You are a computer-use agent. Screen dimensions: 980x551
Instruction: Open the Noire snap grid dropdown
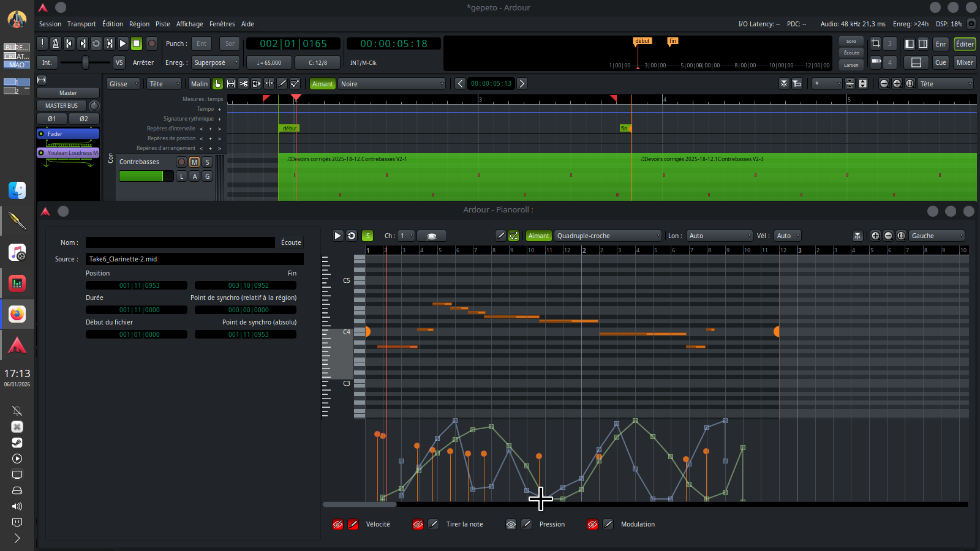point(392,84)
